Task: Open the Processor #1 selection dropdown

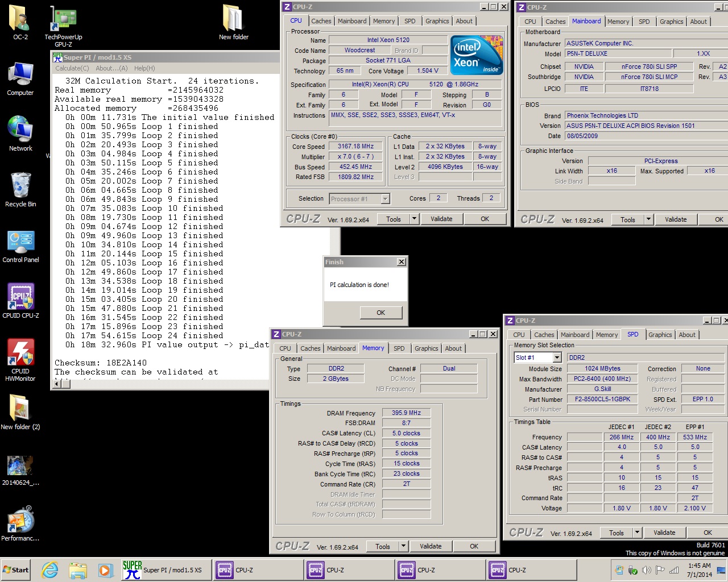Action: coord(385,199)
